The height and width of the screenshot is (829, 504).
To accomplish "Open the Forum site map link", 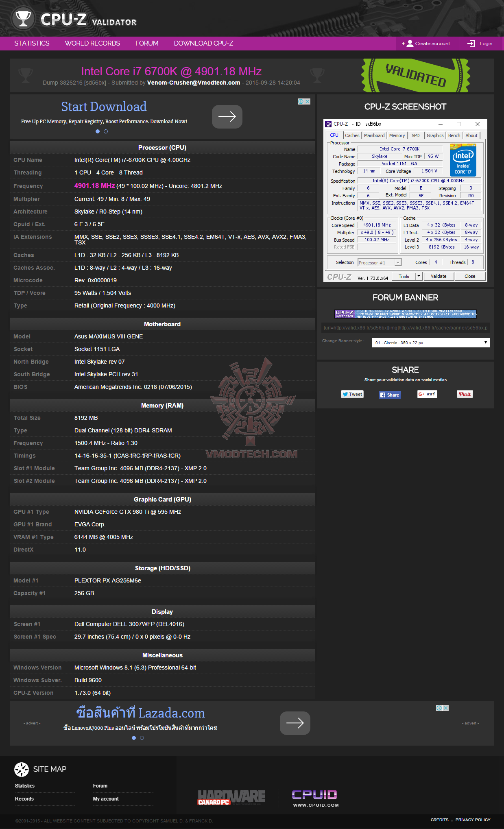I will pos(100,786).
